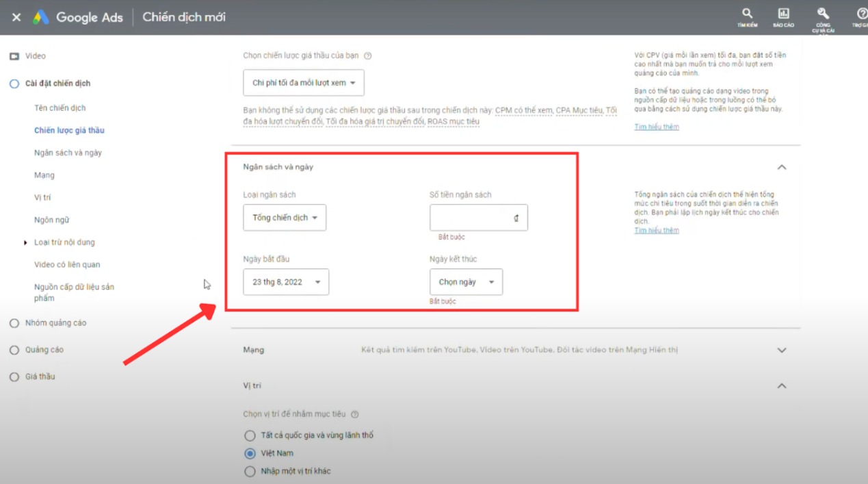Viewport: 868px width, 484px height.
Task: Click help icon beside bidding strategy label
Action: [367, 55]
